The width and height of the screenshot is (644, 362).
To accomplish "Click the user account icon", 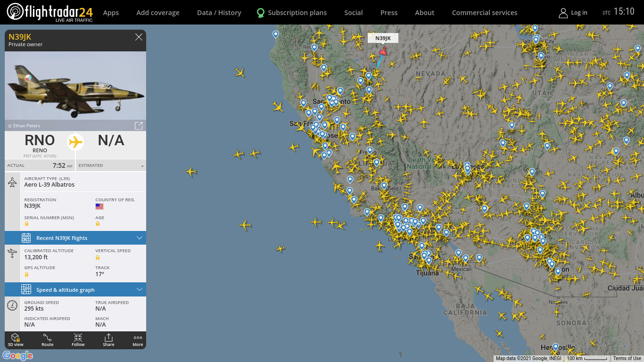I will pos(563,13).
